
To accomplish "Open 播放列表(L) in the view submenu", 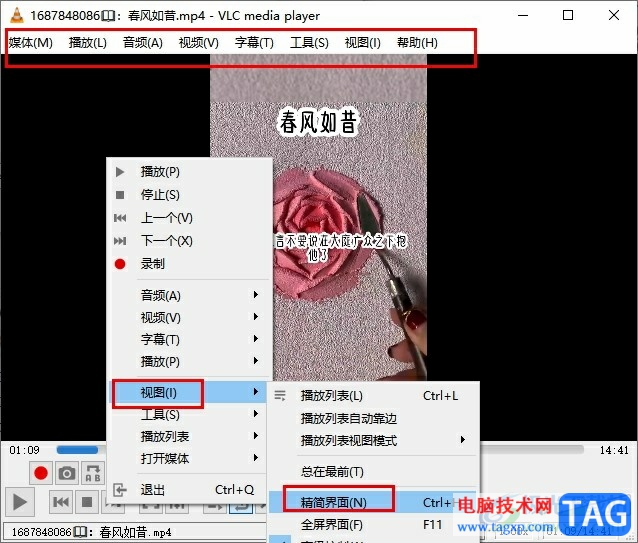I will click(373, 396).
